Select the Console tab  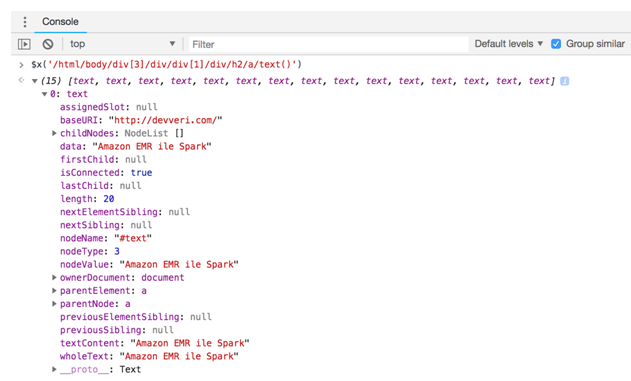coord(60,22)
